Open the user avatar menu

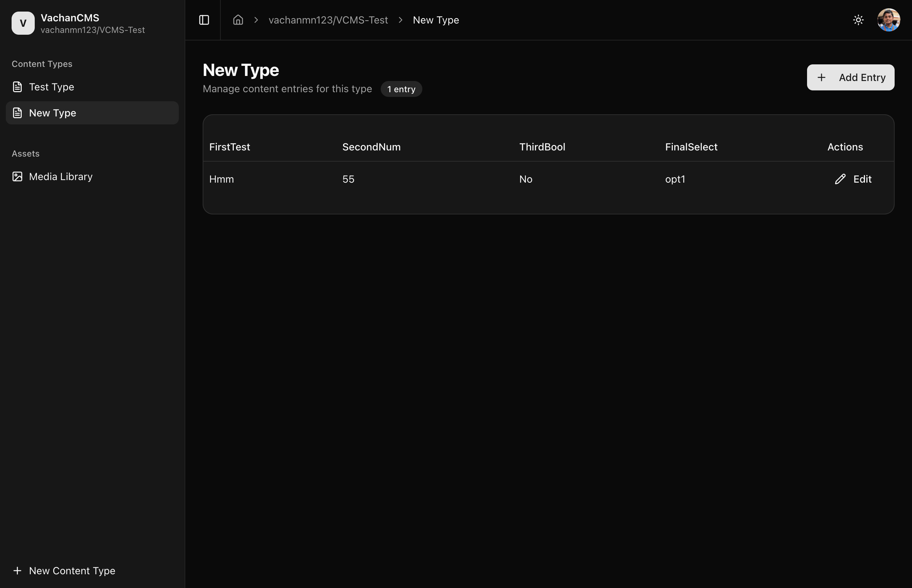(x=888, y=20)
